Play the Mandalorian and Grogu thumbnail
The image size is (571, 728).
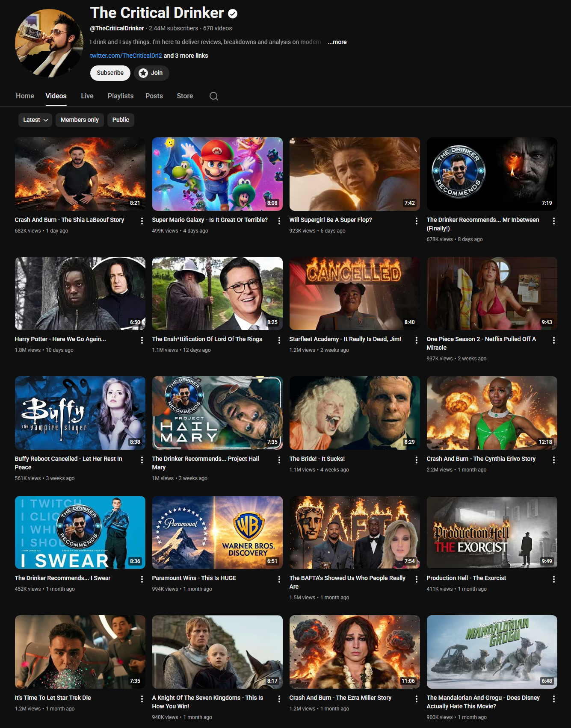[x=492, y=652]
